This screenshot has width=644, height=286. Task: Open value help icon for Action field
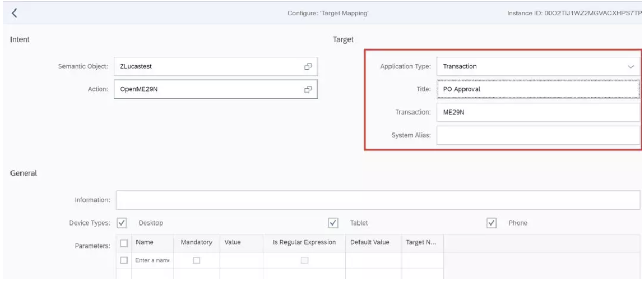tap(308, 89)
